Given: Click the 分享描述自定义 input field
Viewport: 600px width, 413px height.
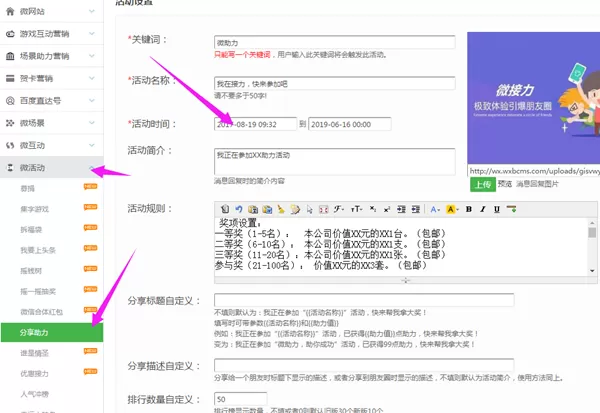Looking at the screenshot, I should (x=364, y=365).
